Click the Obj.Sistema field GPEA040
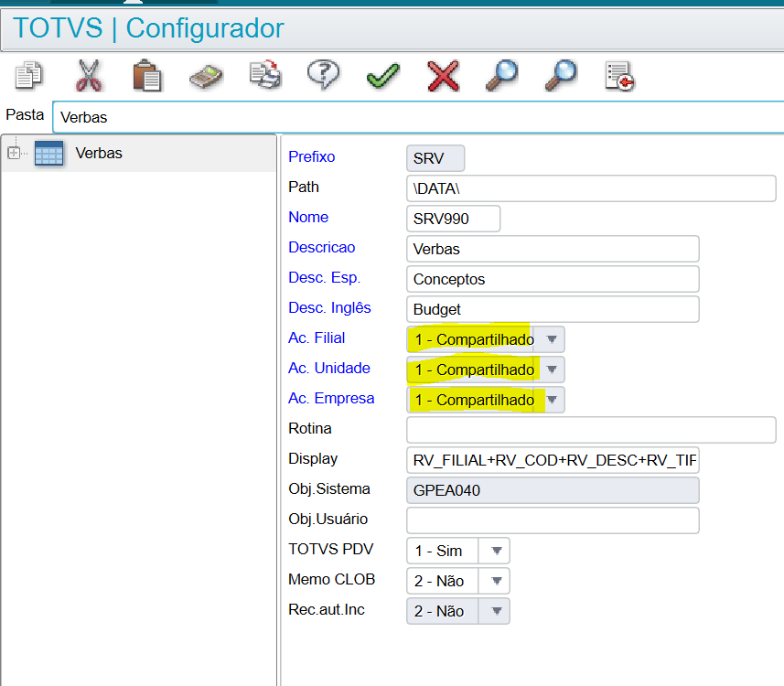The height and width of the screenshot is (686, 784). click(x=553, y=490)
